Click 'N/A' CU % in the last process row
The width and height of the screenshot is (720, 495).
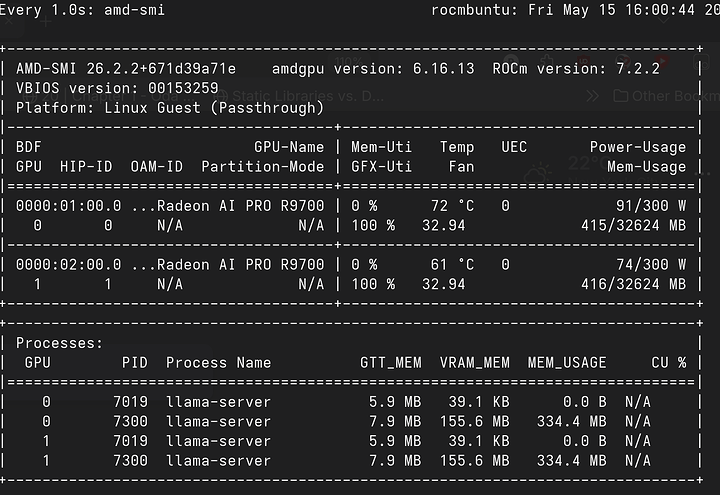(x=637, y=461)
